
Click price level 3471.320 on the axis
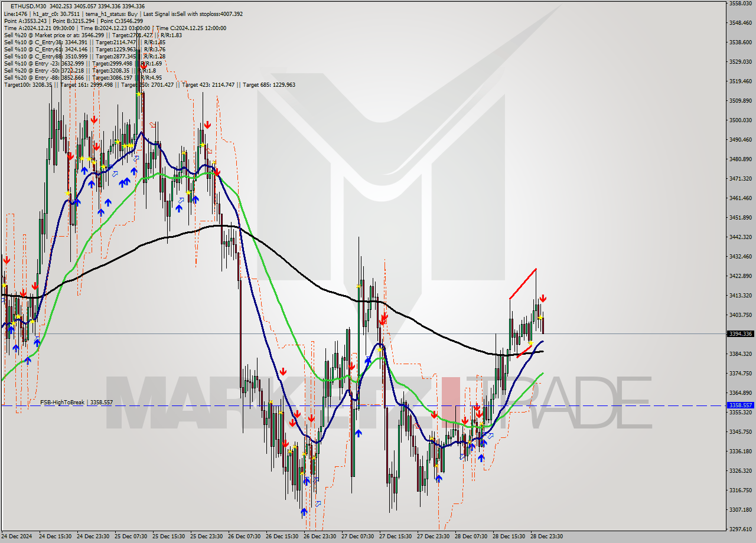point(740,178)
